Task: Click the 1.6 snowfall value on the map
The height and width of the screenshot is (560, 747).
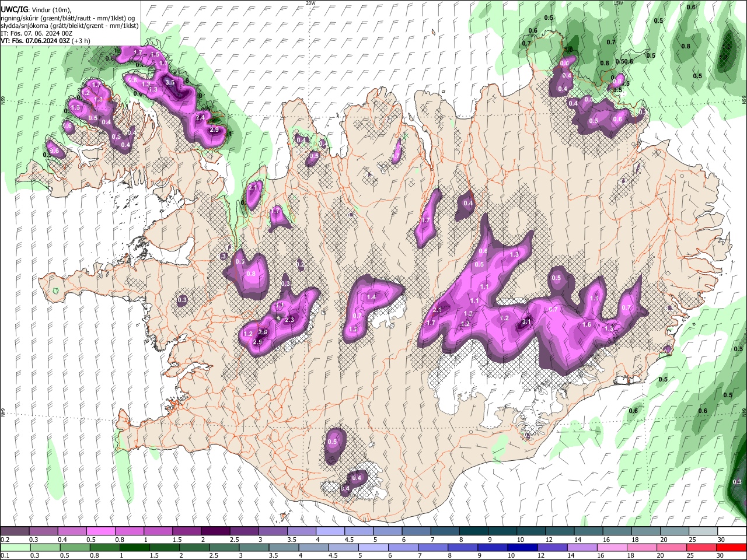Action: (587, 324)
